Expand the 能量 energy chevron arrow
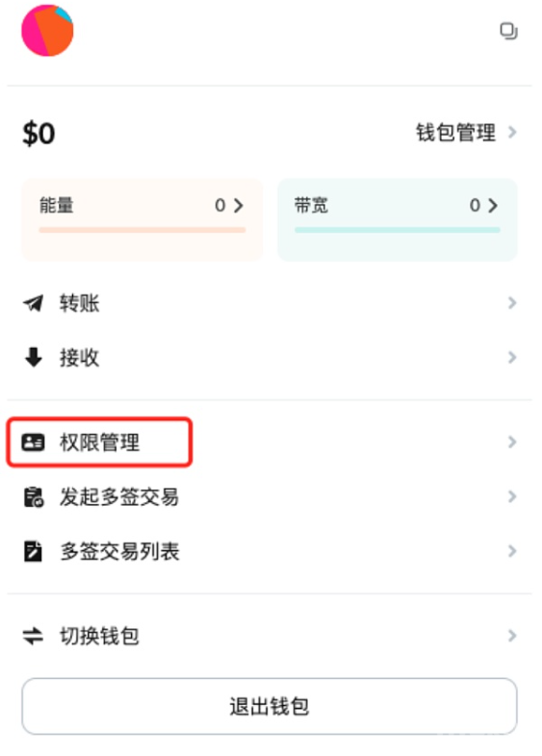This screenshot has height=756, width=542. click(x=239, y=206)
